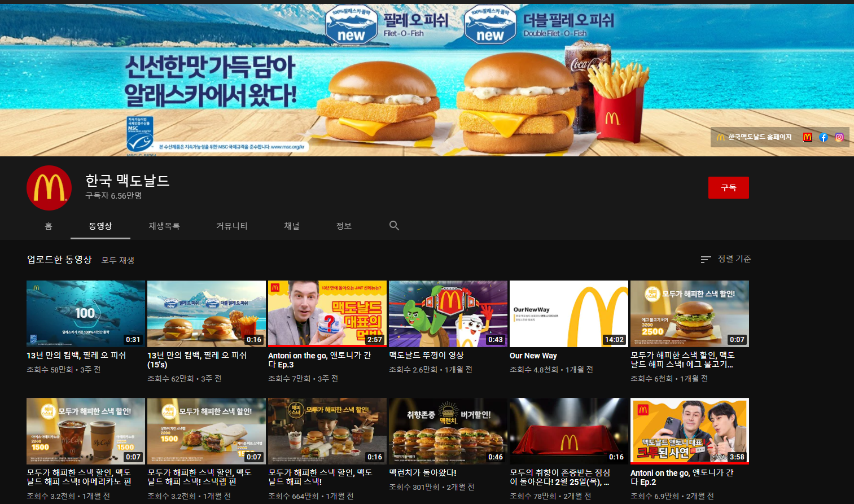854x504 pixels.
Task: Select the 동영상 tab
Action: click(100, 226)
